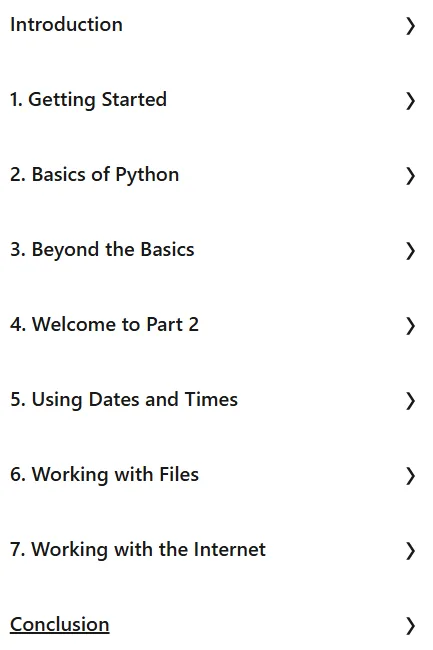Select 6. Working with Files chapter

[x=104, y=475]
